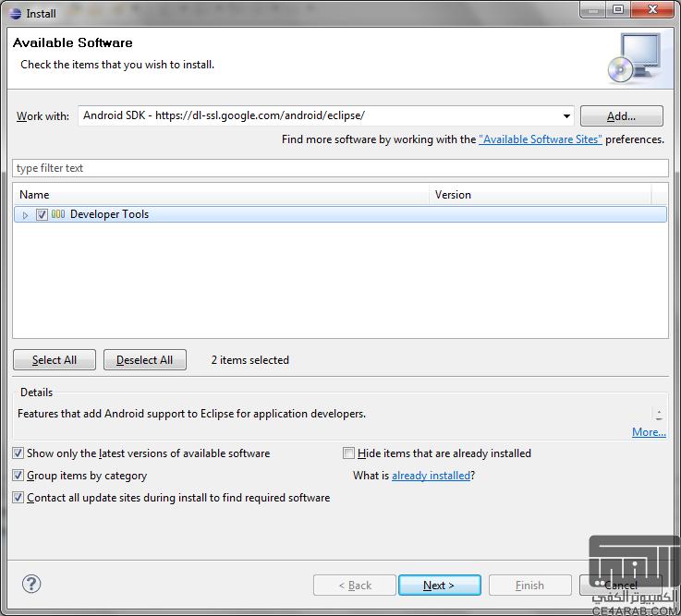Image resolution: width=681 pixels, height=616 pixels.
Task: Click the Cancel button
Action: point(621,586)
